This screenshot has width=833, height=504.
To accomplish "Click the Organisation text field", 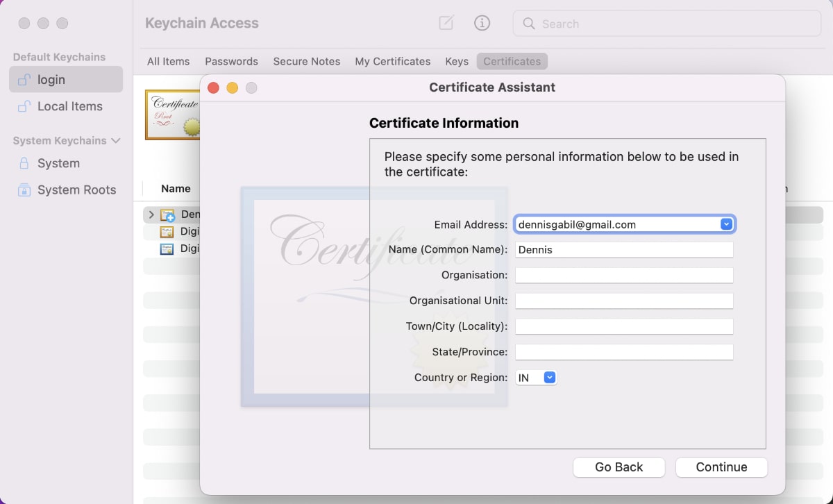I will pyautogui.click(x=624, y=275).
